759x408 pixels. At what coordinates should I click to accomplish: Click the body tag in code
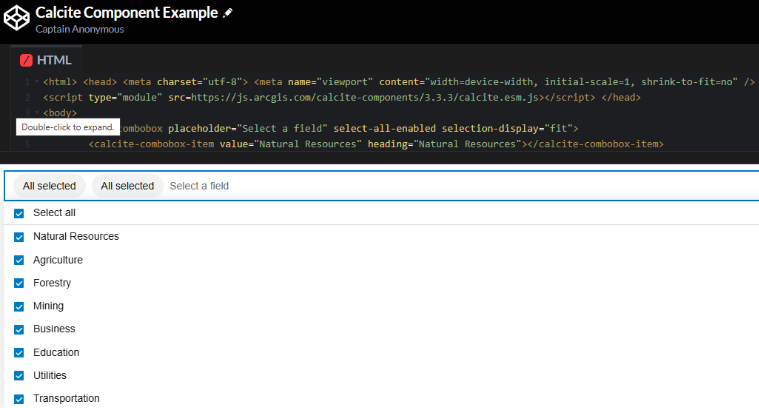(x=60, y=113)
